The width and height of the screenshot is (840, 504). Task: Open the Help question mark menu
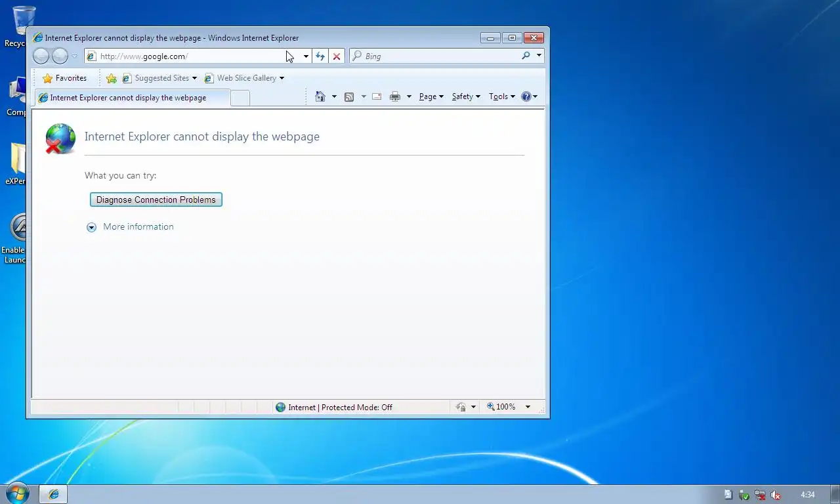click(529, 96)
